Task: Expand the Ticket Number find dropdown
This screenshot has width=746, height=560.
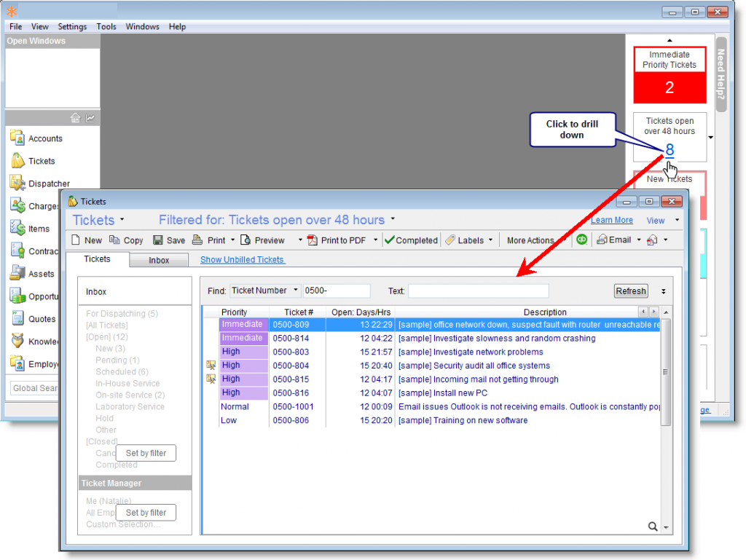Action: pos(296,291)
